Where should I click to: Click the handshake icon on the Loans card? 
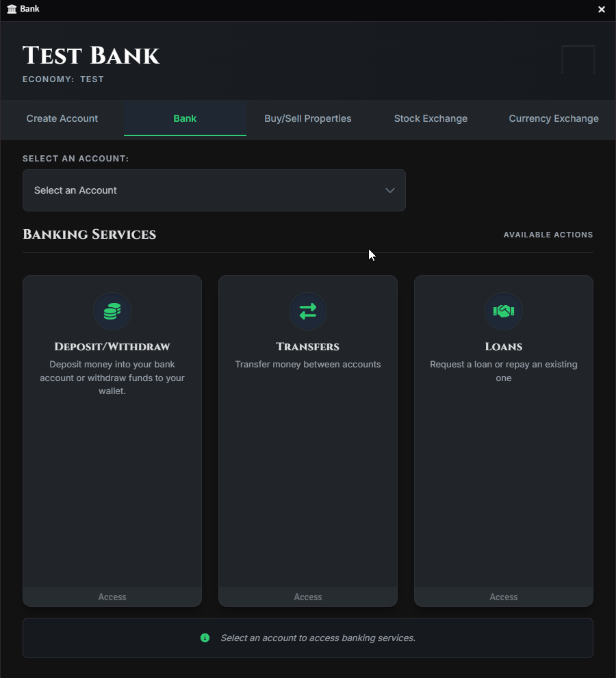(504, 311)
